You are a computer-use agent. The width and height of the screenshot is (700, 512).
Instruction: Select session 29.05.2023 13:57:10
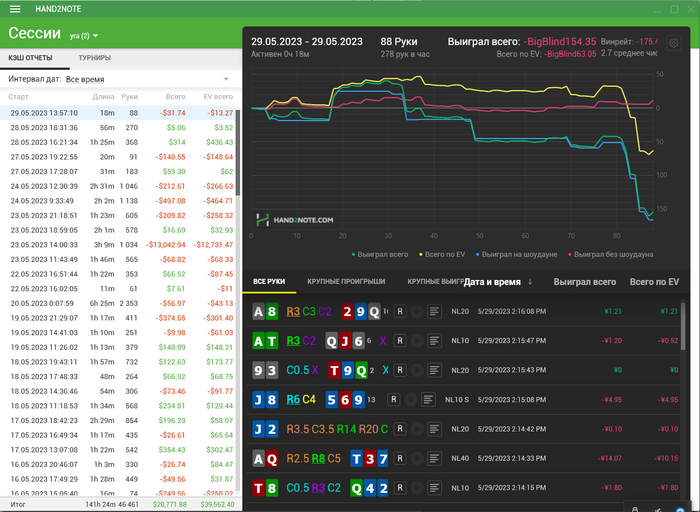pyautogui.click(x=118, y=113)
